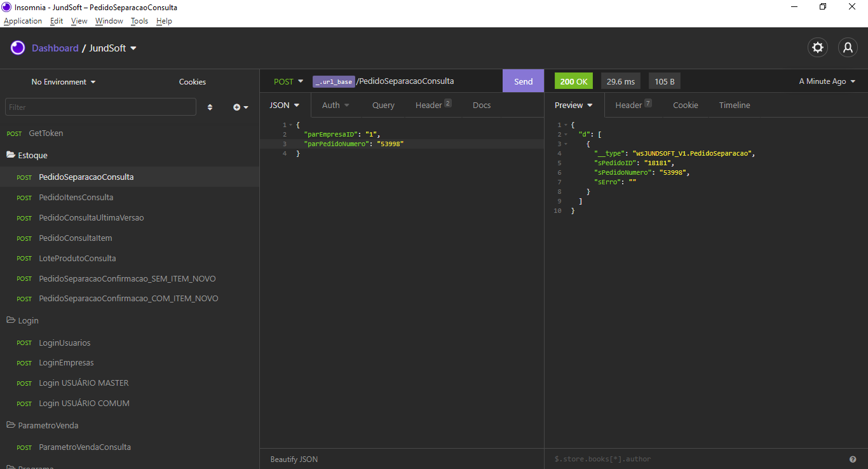The height and width of the screenshot is (469, 868).
Task: Open the No Environment dropdown
Action: pos(64,82)
